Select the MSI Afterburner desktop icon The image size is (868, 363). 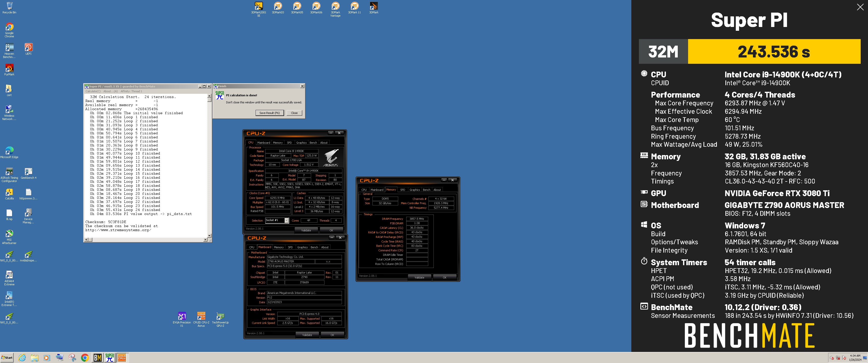tap(9, 237)
